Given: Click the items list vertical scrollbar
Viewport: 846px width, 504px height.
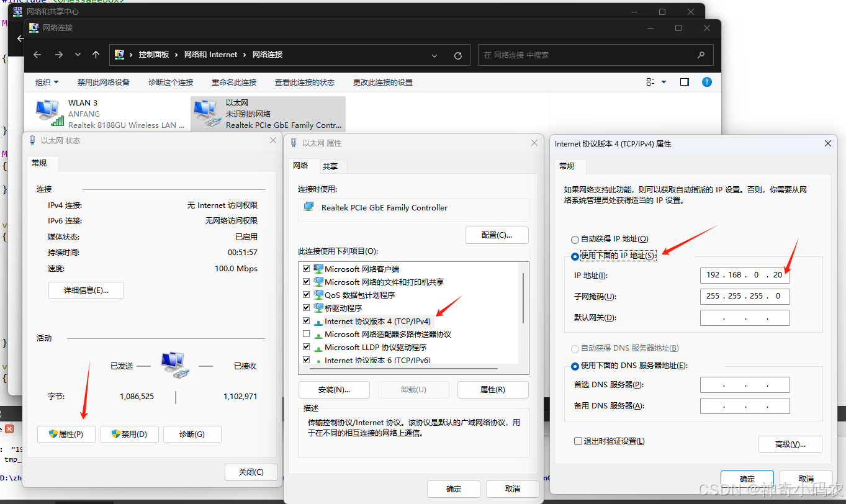Looking at the screenshot, I should coord(523,299).
